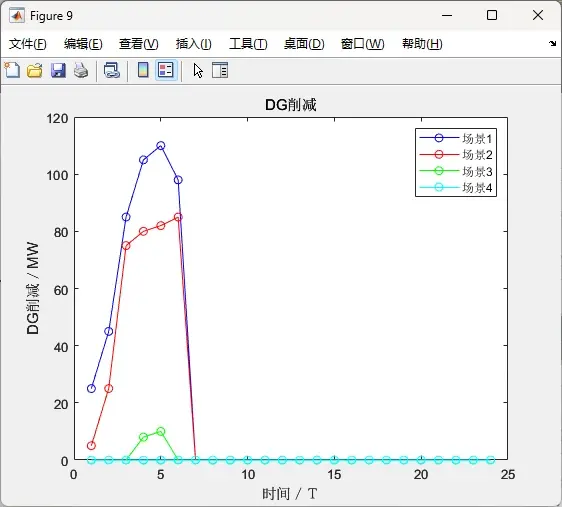Open the 帮助(H) menu

pos(422,44)
